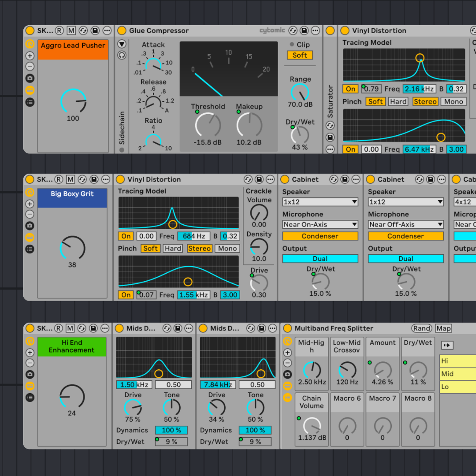The image size is (476, 476).
Task: Switch the Cabinet output from Dual
Action: 320,258
